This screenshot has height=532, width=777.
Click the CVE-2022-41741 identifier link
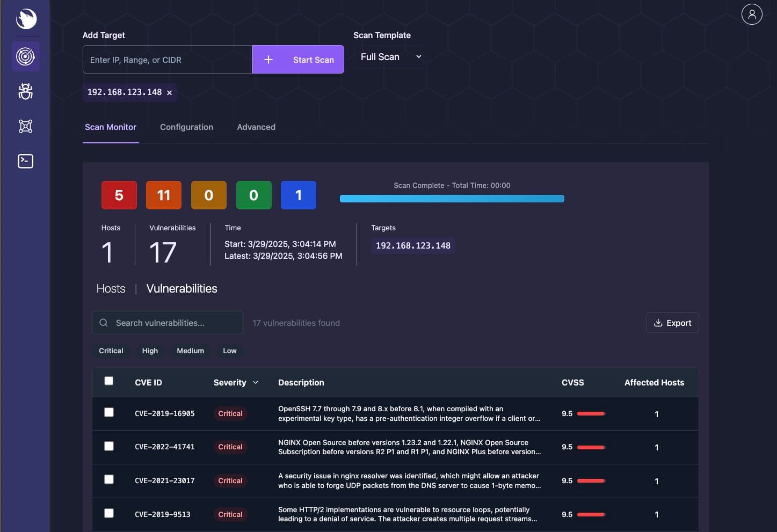(164, 447)
